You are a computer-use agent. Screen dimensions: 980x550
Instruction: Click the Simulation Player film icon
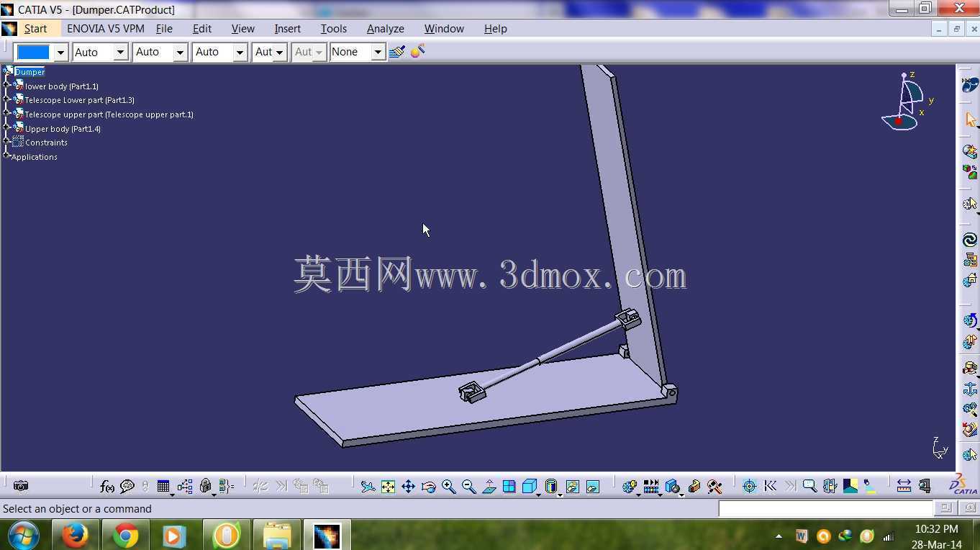click(651, 487)
